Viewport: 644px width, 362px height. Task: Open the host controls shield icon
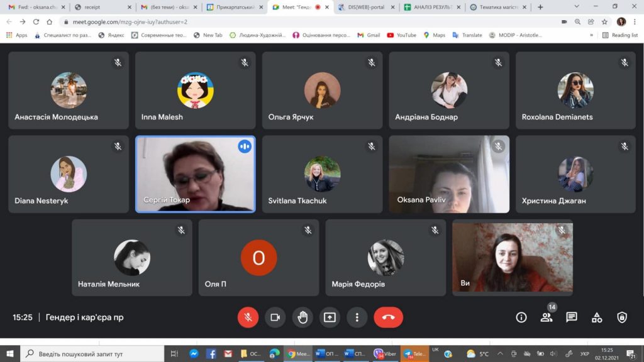click(622, 317)
